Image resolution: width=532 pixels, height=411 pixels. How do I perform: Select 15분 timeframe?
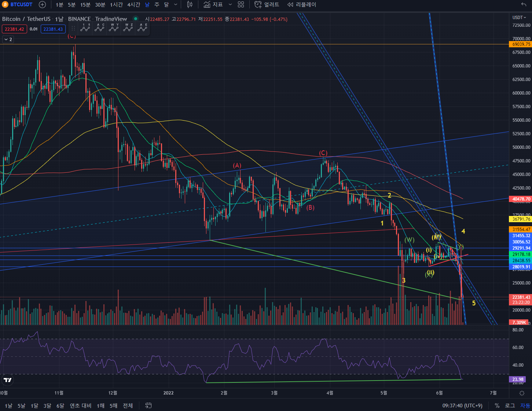(85, 5)
